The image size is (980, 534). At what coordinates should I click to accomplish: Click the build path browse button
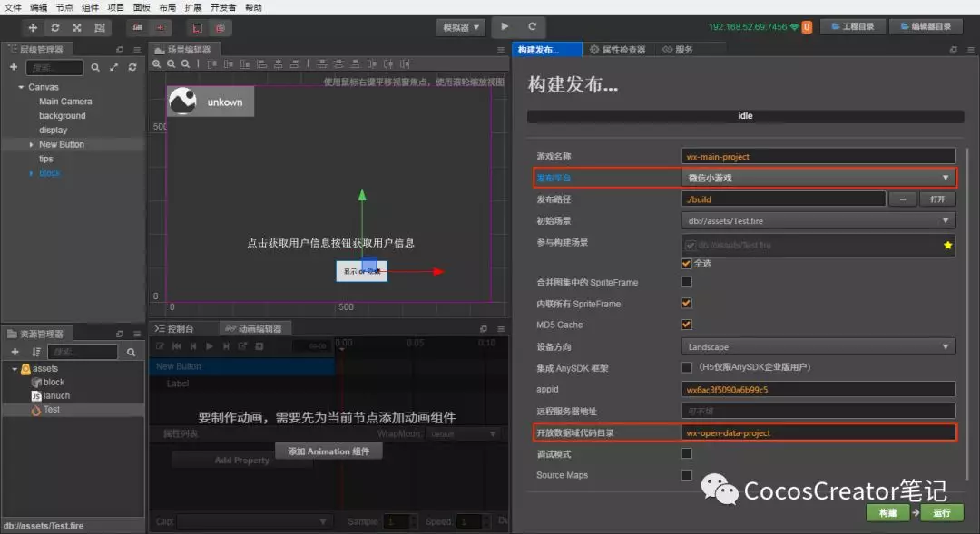pos(903,199)
